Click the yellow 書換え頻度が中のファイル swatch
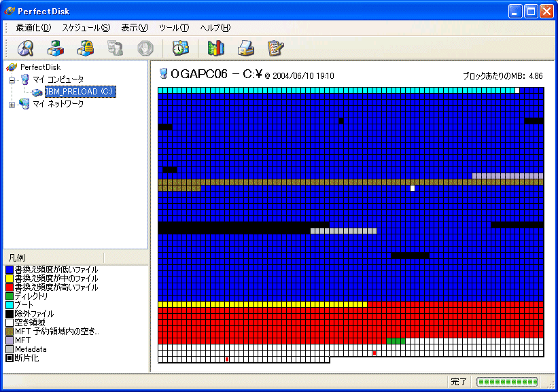 tap(10, 279)
